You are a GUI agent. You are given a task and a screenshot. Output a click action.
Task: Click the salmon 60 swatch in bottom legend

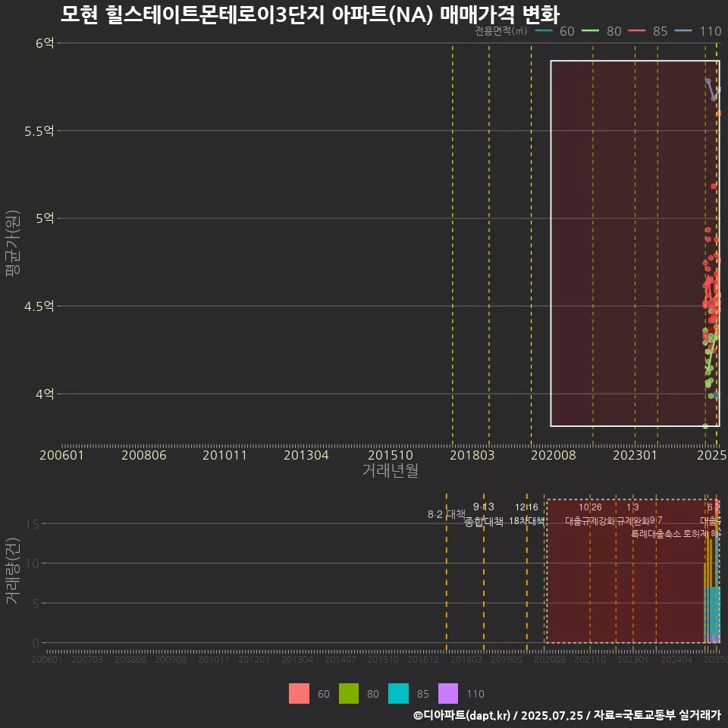coord(300,694)
